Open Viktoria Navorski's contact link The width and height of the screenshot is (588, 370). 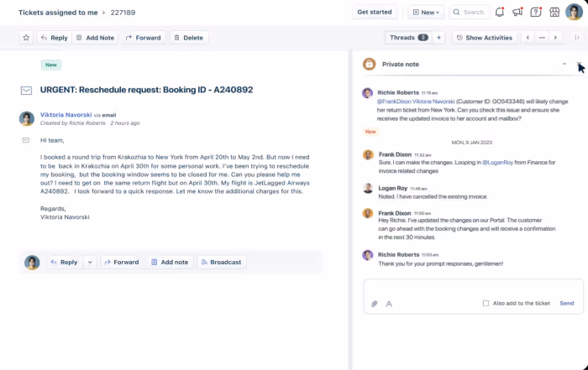[66, 115]
